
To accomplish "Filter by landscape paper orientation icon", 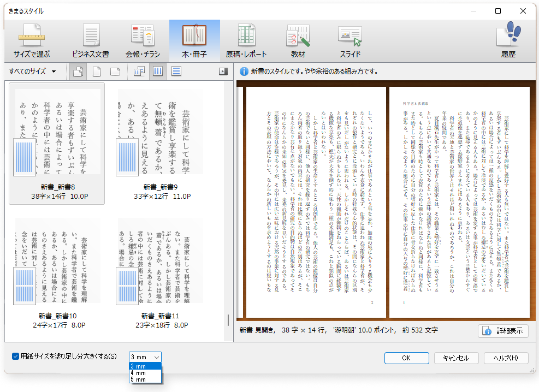I will pyautogui.click(x=115, y=72).
